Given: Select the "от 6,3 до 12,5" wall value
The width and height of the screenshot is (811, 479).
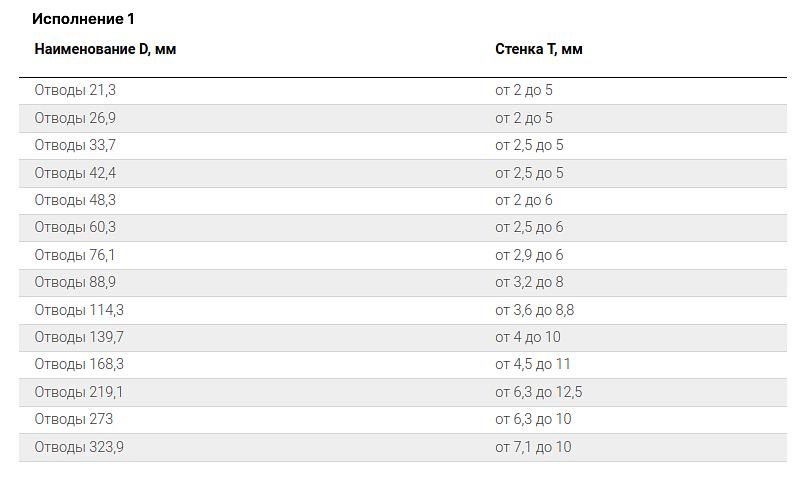Looking at the screenshot, I should [538, 392].
